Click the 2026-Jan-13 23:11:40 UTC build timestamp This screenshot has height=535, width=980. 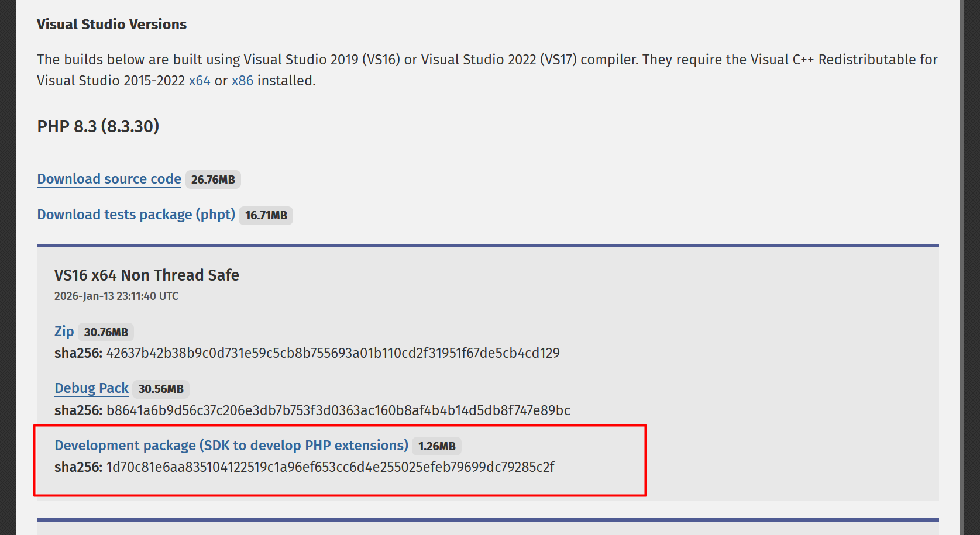click(x=116, y=296)
